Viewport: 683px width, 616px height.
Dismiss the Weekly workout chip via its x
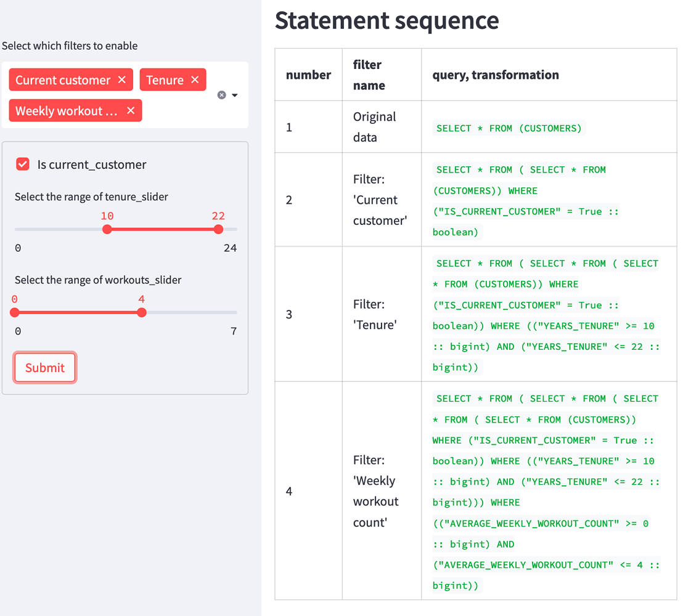(x=130, y=110)
